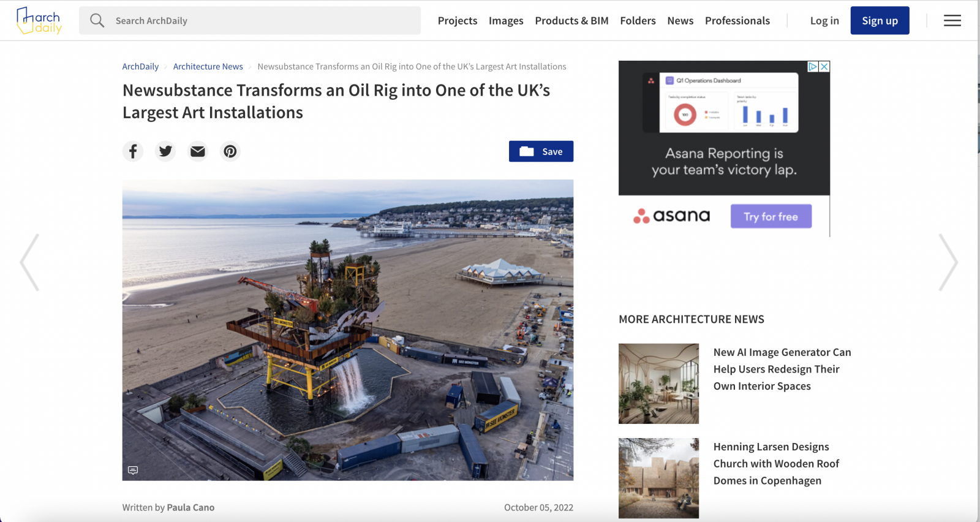Go to previous article arrow
980x522 pixels.
(x=29, y=262)
